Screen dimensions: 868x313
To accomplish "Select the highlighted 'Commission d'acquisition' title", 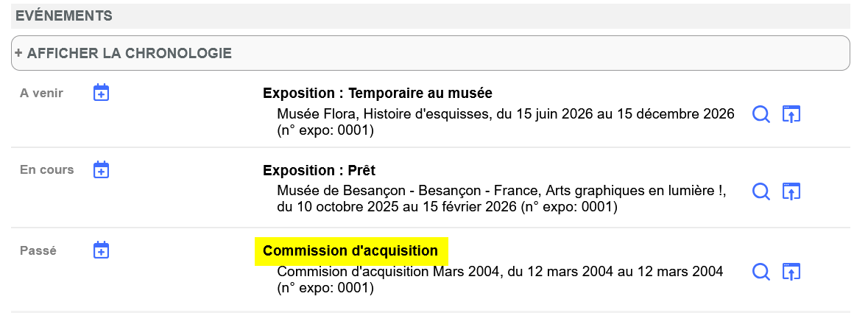I will pyautogui.click(x=350, y=251).
